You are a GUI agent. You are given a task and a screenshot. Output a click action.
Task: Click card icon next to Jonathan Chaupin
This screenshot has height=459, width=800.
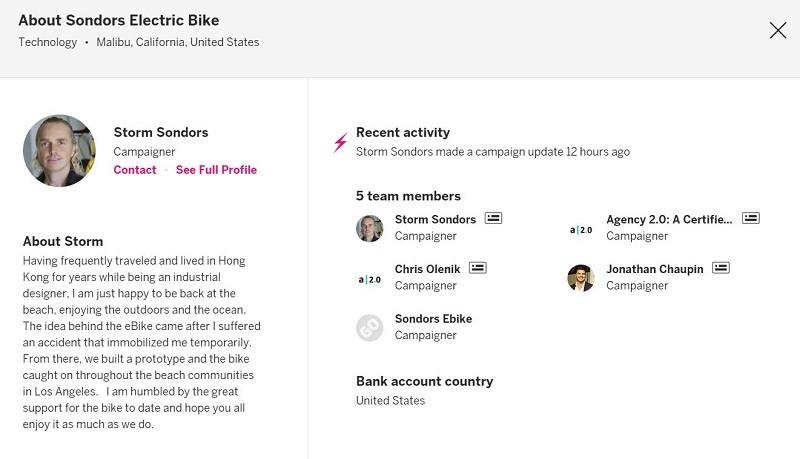[x=721, y=268]
